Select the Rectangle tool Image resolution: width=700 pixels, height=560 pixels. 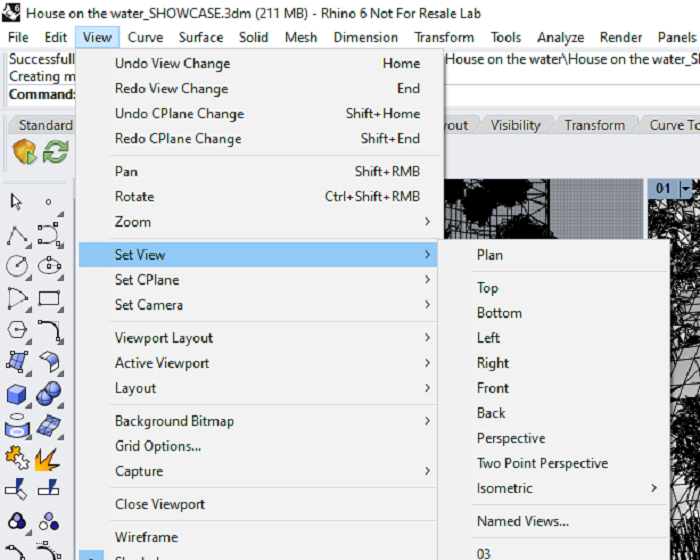pyautogui.click(x=49, y=298)
